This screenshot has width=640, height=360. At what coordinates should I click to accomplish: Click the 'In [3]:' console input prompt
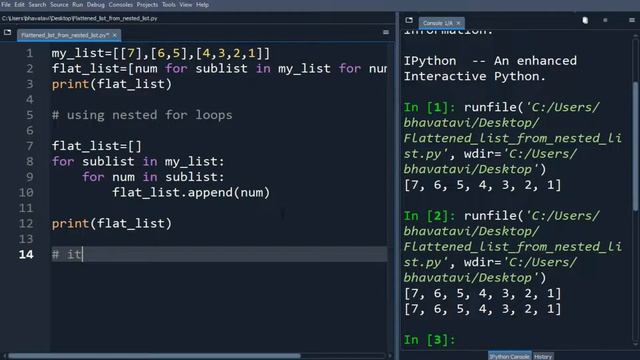coord(429,340)
